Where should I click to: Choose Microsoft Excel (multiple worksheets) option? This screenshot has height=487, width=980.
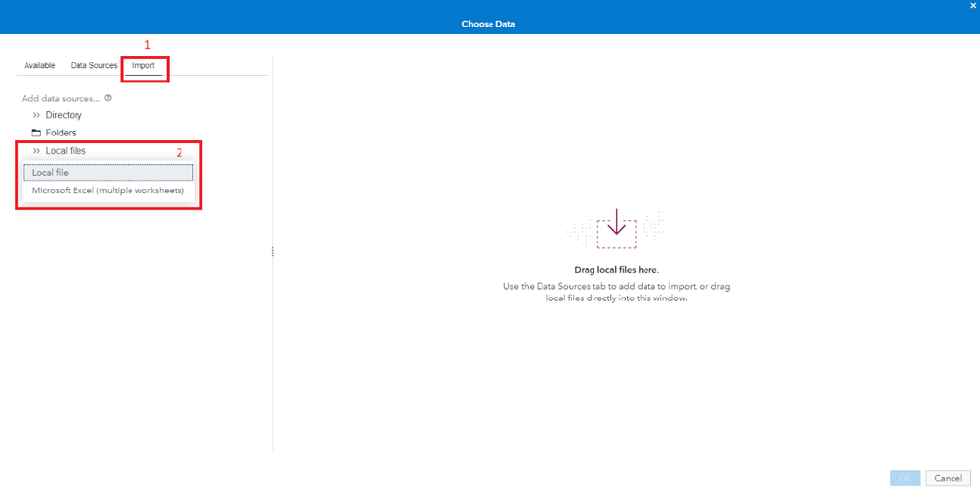tap(108, 190)
